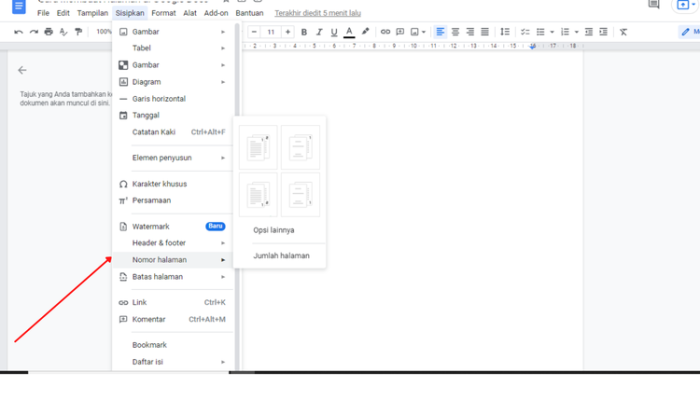The image size is (700, 400).
Task: Increase font size with plus button
Action: click(x=288, y=32)
